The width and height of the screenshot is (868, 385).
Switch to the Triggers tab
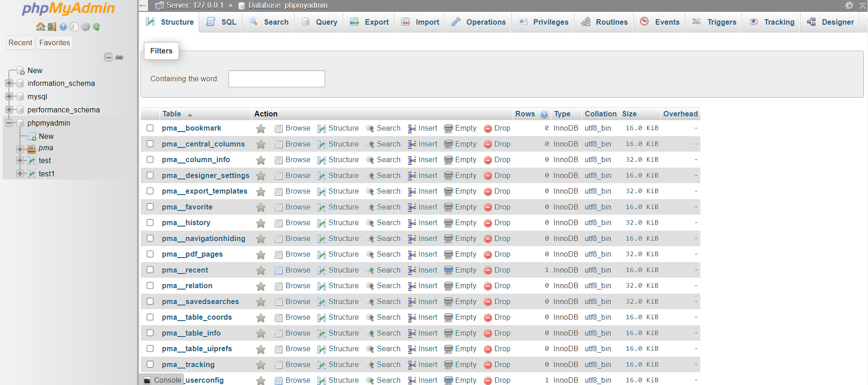click(714, 22)
